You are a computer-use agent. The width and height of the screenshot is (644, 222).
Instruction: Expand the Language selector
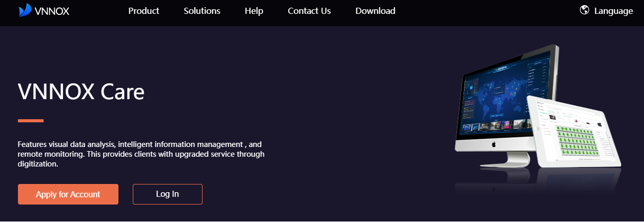[x=613, y=11]
